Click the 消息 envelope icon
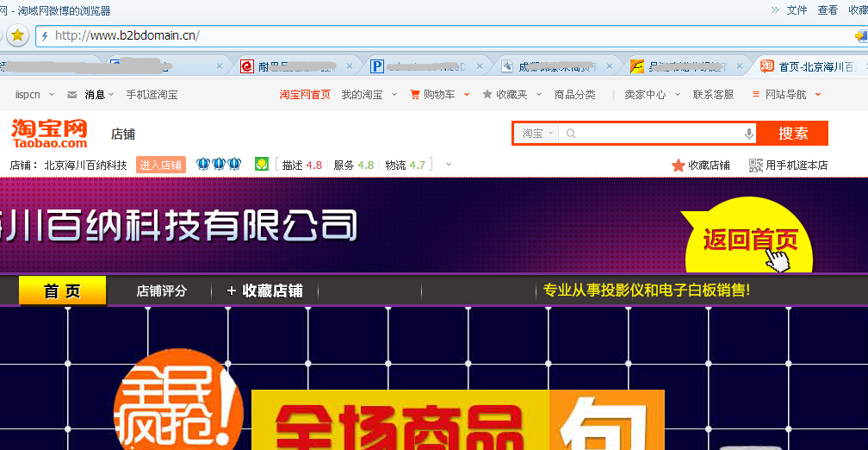868x450 pixels. (x=72, y=95)
